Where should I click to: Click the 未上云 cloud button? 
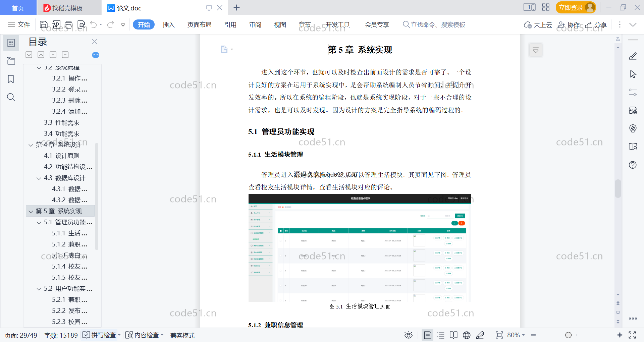[x=538, y=25]
